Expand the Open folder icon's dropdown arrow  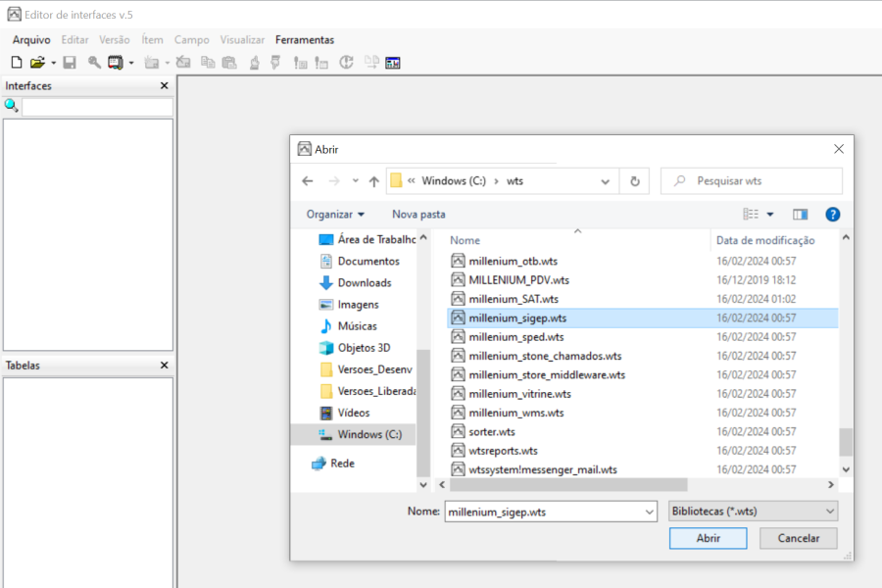[x=54, y=63]
